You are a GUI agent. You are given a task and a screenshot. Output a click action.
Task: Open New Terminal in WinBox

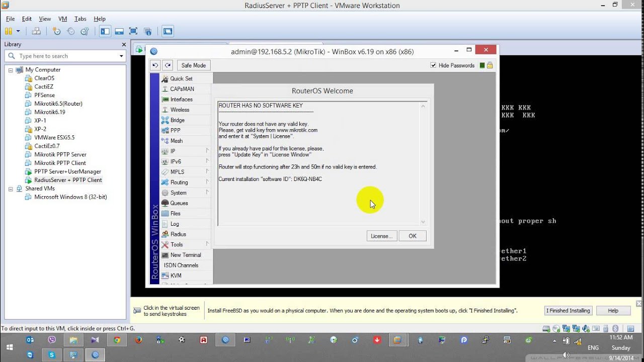(x=186, y=255)
